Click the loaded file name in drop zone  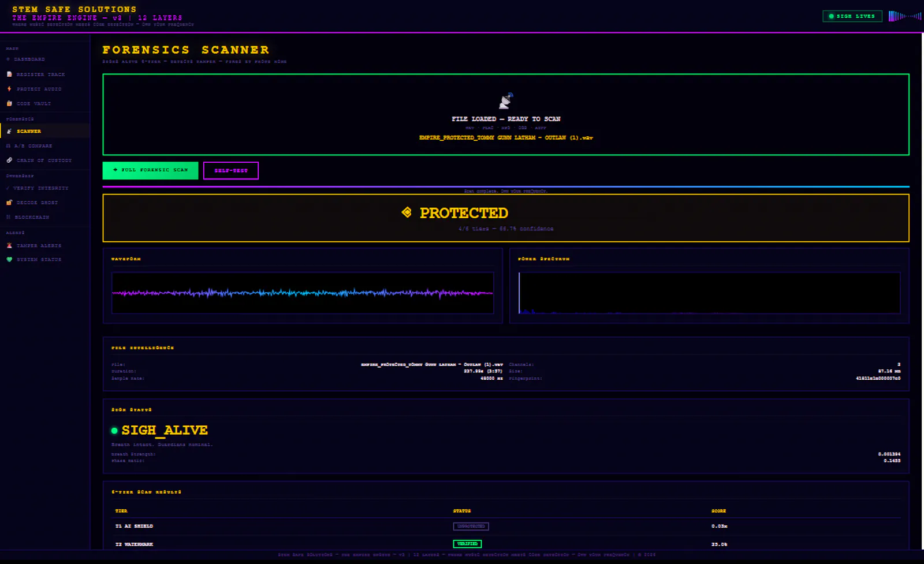[x=506, y=138]
